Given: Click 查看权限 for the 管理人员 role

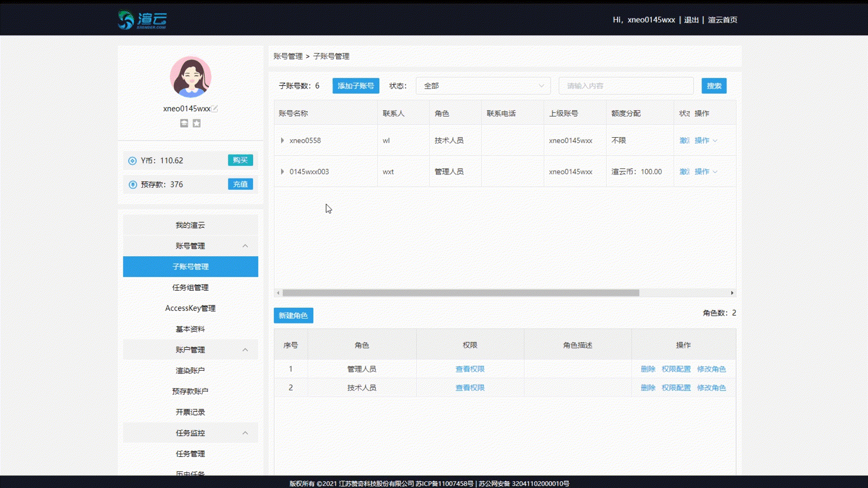Looking at the screenshot, I should [470, 369].
